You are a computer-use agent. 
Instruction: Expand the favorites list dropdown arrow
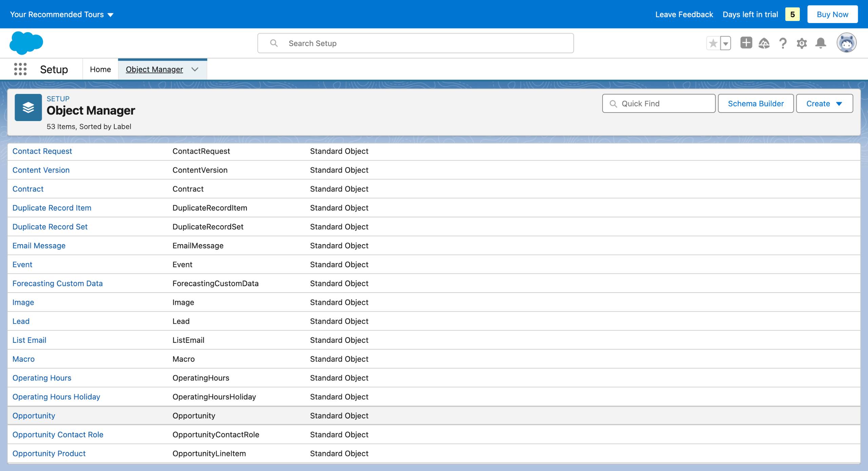[x=726, y=43]
